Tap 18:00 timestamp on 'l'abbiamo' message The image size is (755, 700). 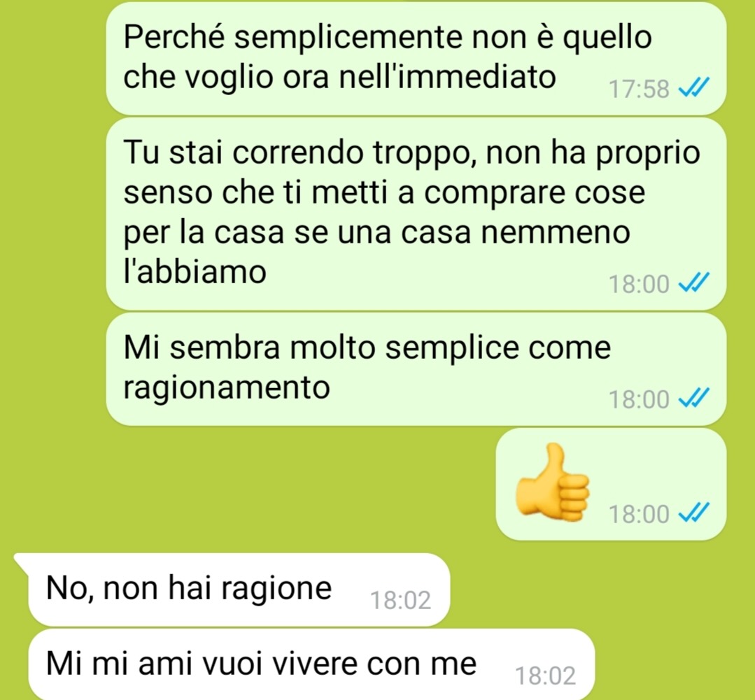tap(639, 284)
